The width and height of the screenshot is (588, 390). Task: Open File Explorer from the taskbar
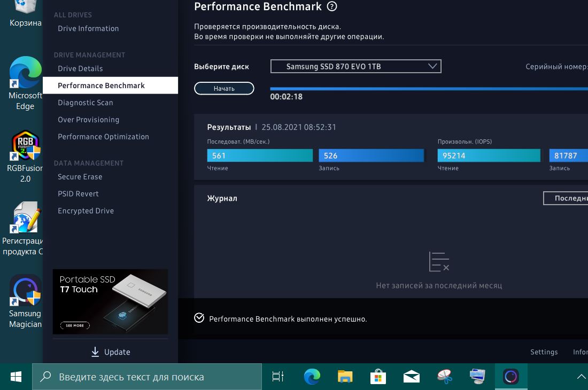345,377
